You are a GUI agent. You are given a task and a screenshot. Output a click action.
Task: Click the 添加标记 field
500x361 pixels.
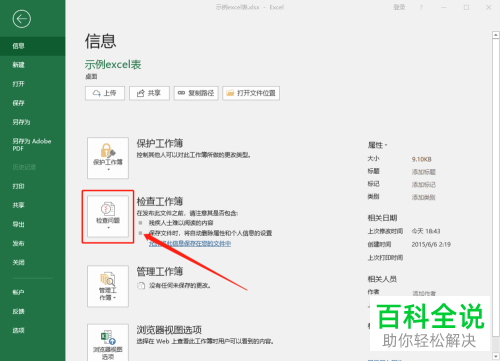pyautogui.click(x=424, y=185)
